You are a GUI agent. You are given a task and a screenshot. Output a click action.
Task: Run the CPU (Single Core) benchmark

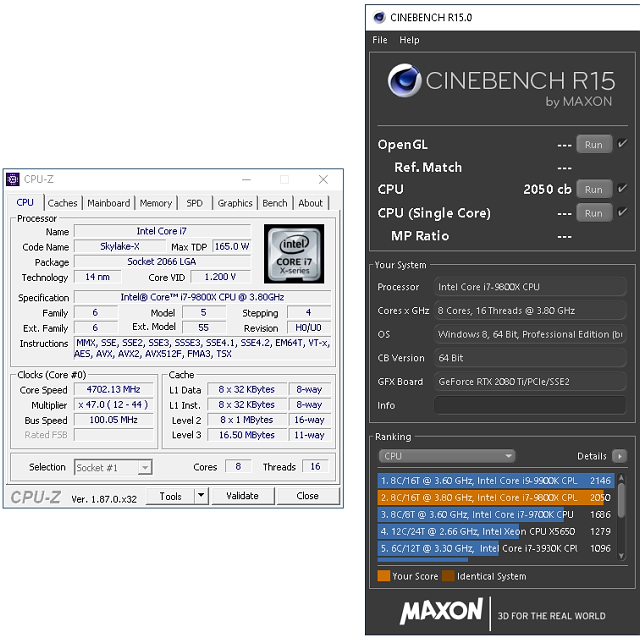coord(594,213)
